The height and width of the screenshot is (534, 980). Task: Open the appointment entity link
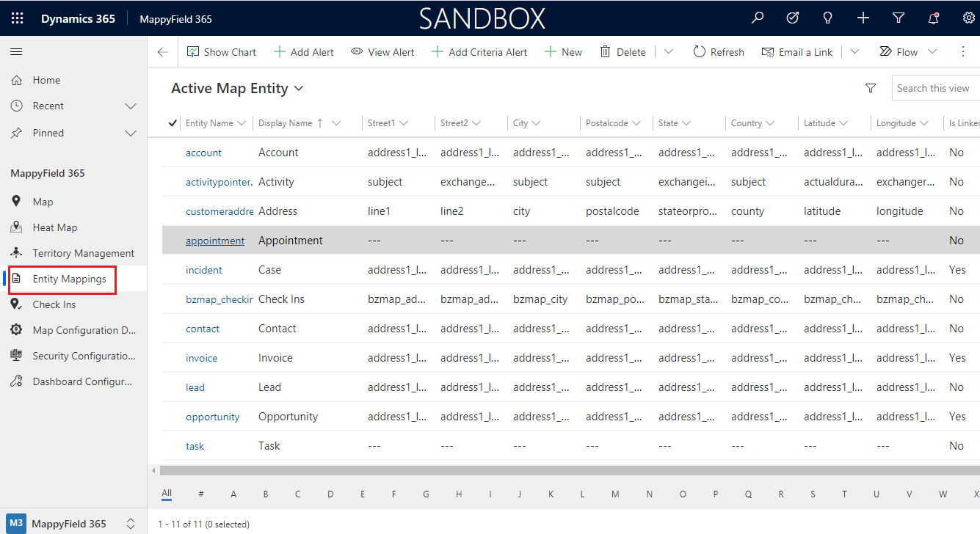pos(215,241)
